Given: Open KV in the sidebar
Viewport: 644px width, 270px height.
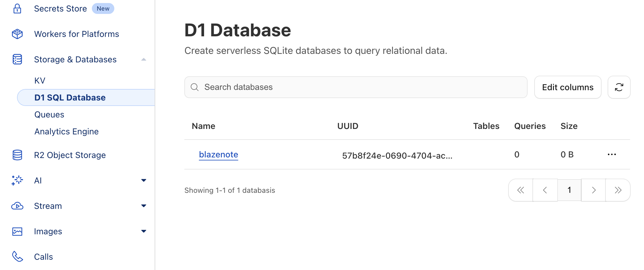Looking at the screenshot, I should (x=40, y=81).
